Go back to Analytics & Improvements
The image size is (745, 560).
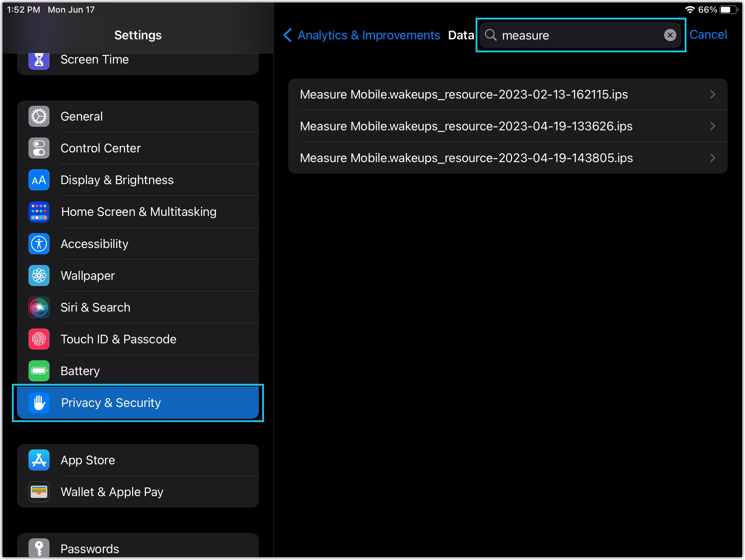(x=369, y=35)
